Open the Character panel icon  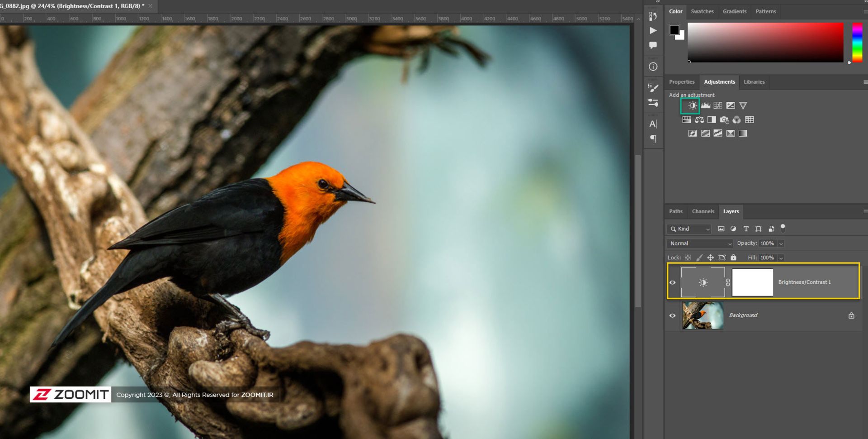[x=653, y=124]
